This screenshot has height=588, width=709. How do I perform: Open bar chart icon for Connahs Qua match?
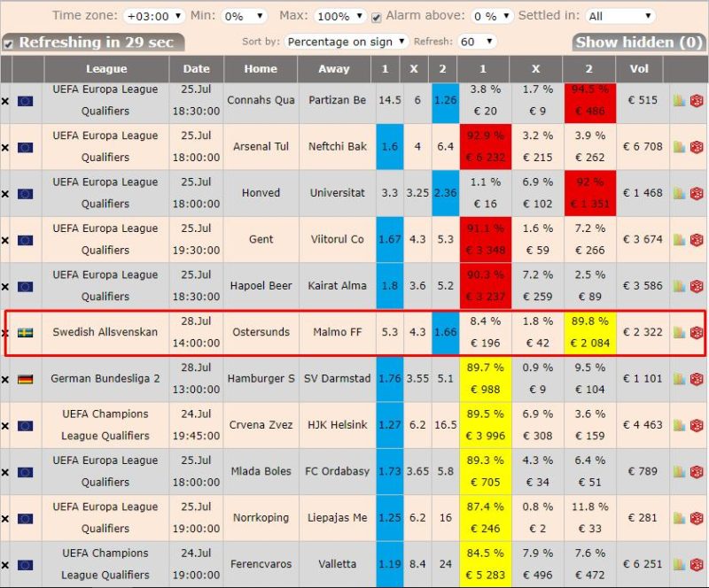coord(680,100)
